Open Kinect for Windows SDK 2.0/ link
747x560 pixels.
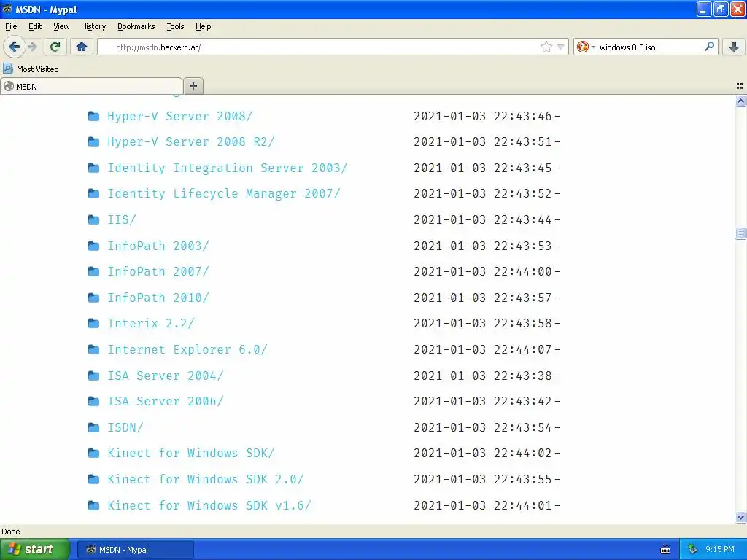click(205, 480)
